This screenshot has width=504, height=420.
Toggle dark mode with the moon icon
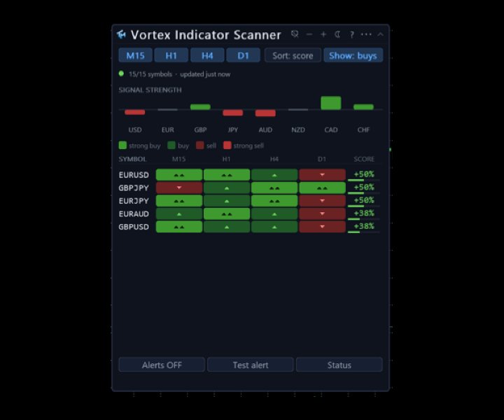tap(337, 34)
